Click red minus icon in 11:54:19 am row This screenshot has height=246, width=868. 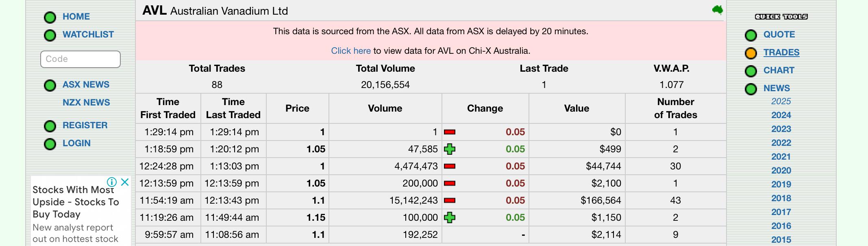click(x=450, y=200)
